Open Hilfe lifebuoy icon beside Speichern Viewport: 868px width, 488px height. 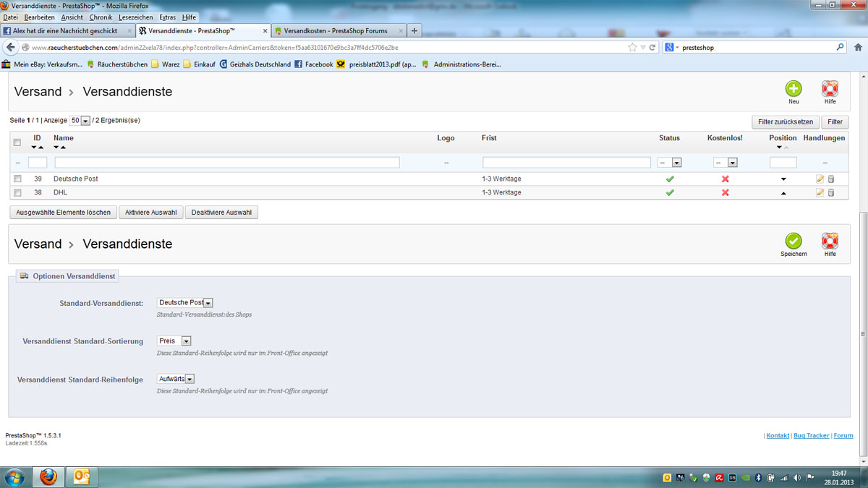[x=830, y=241]
